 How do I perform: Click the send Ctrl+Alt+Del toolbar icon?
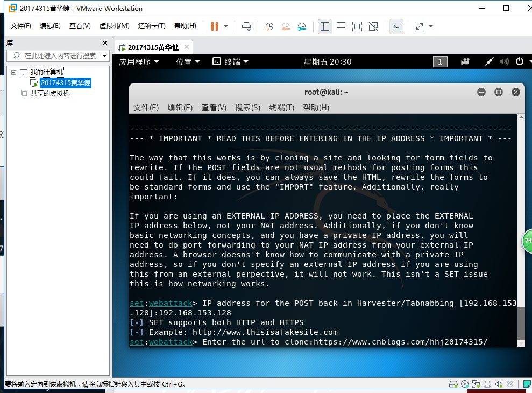(246, 26)
